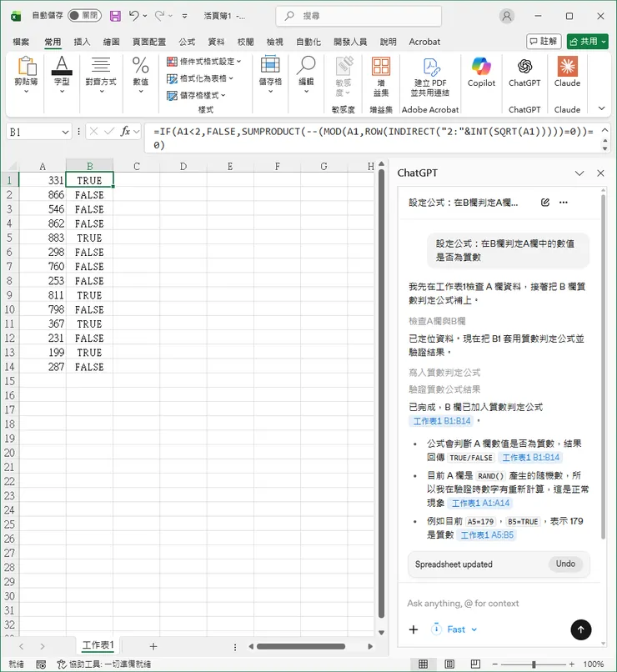The image size is (617, 672).
Task: Click the 搜尋 search box
Action: click(x=359, y=16)
